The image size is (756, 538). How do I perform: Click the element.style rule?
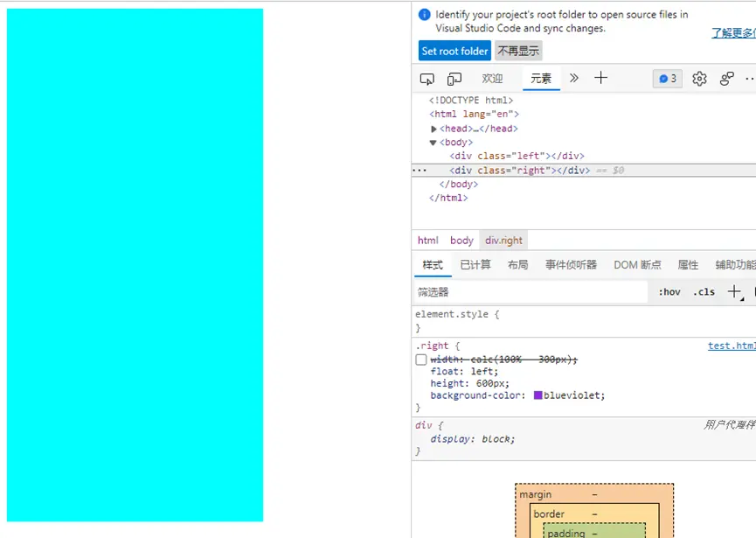[x=457, y=314]
